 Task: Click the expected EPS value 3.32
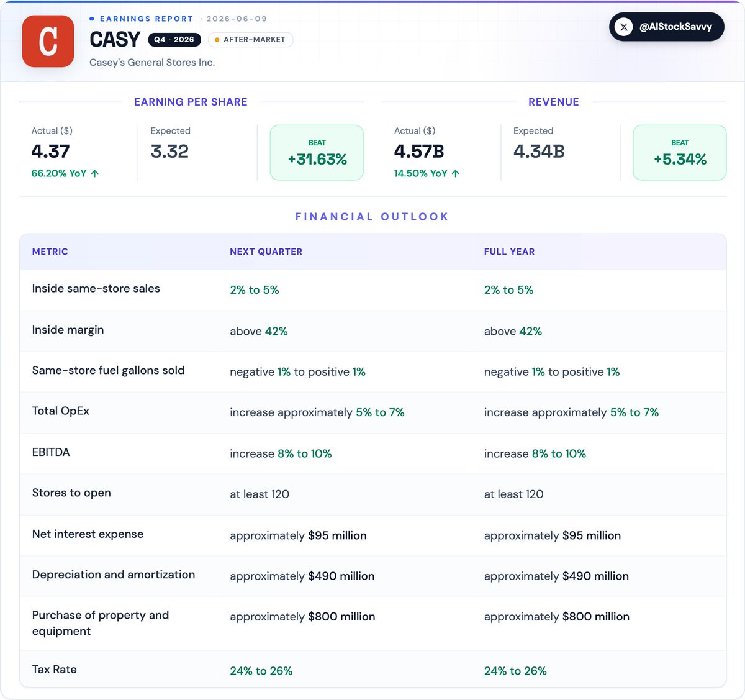[169, 151]
